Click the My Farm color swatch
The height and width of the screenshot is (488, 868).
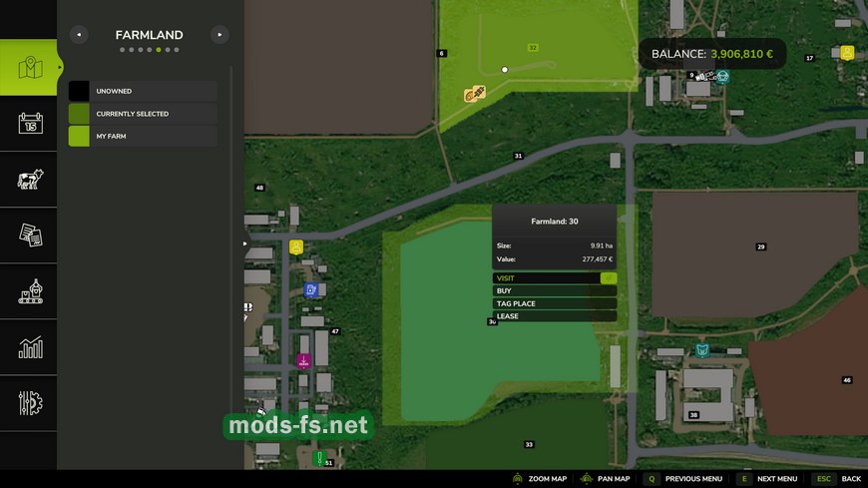pos(79,137)
